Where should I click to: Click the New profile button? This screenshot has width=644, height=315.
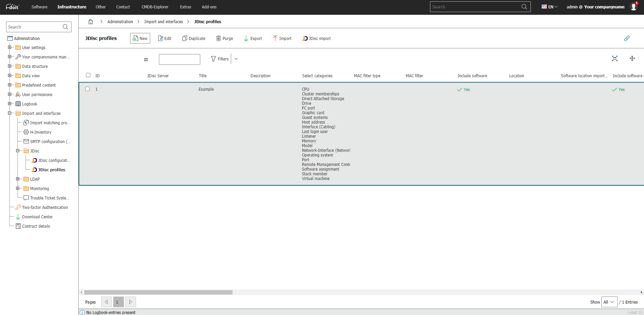tap(140, 38)
